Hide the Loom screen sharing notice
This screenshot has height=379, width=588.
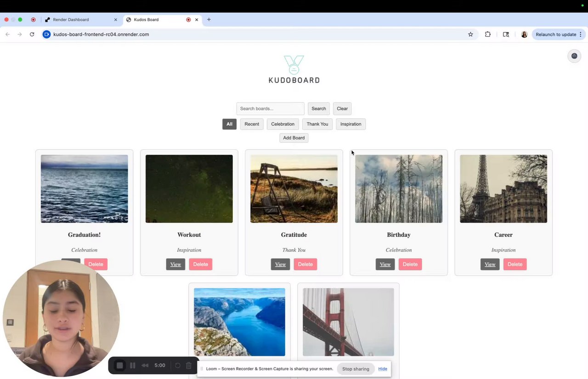383,369
